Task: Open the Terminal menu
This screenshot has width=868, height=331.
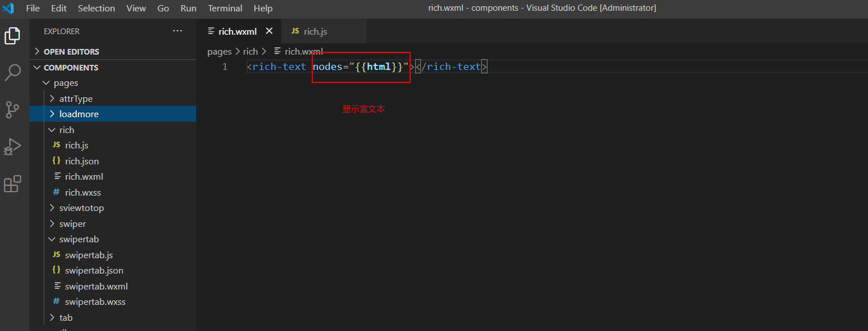Action: point(225,8)
